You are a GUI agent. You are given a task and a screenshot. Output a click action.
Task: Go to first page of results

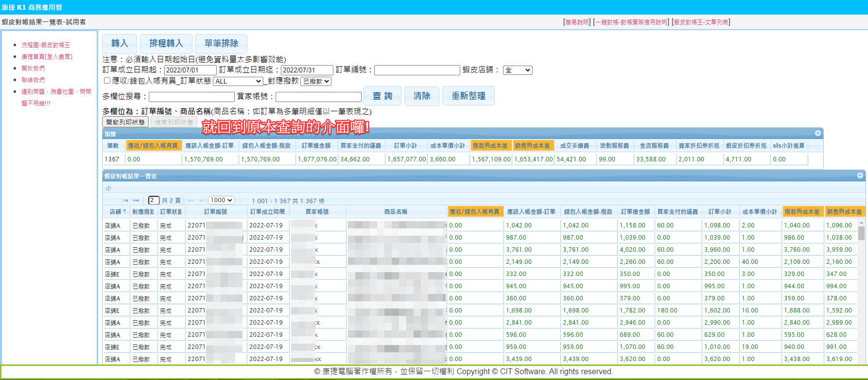point(125,200)
